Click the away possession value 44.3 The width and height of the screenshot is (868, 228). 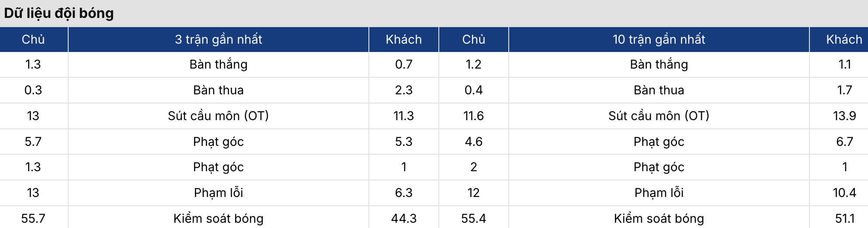[404, 218]
